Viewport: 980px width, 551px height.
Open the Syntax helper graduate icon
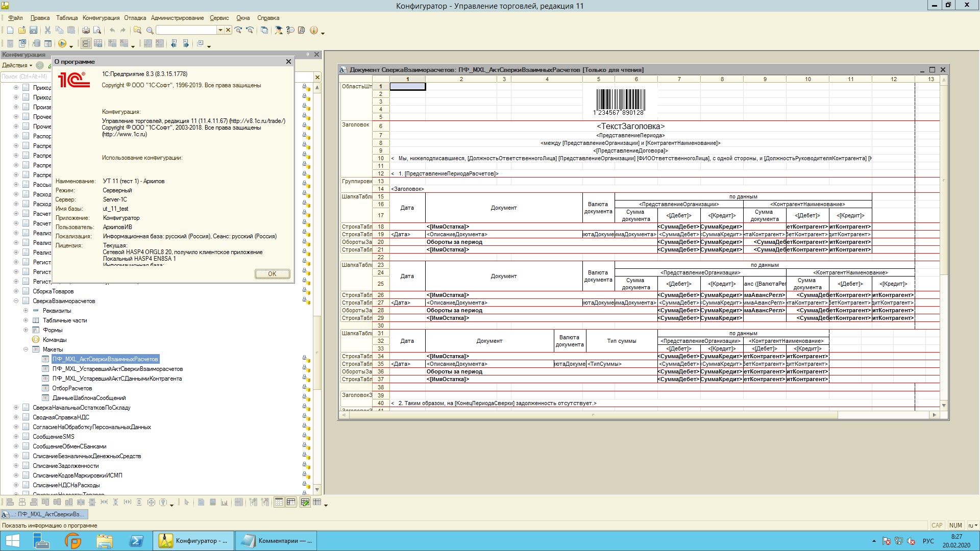[279, 30]
